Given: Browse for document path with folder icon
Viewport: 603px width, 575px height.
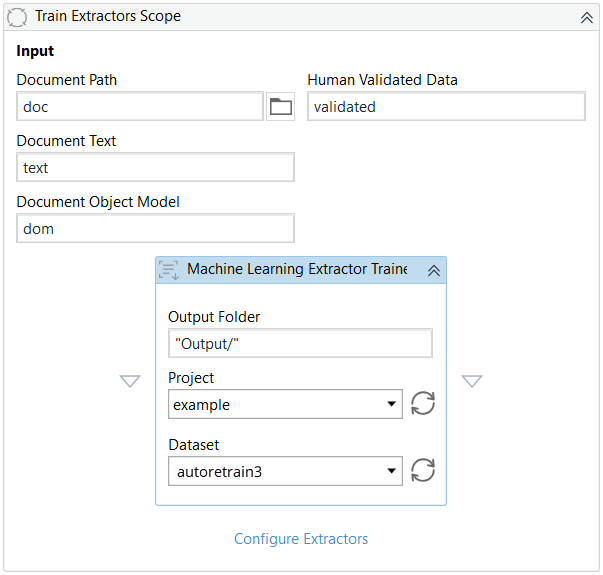Looking at the screenshot, I should click(x=281, y=107).
